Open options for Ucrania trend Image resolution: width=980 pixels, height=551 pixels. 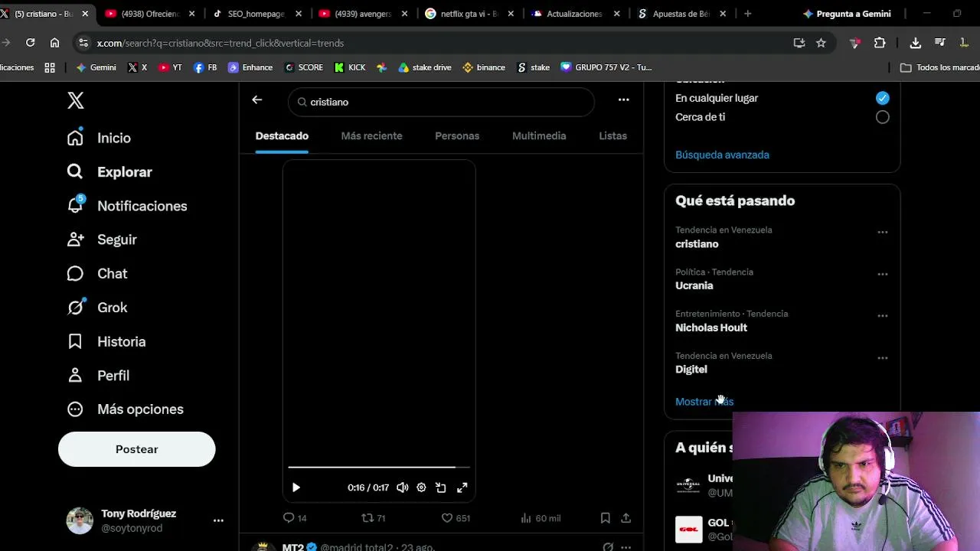883,274
